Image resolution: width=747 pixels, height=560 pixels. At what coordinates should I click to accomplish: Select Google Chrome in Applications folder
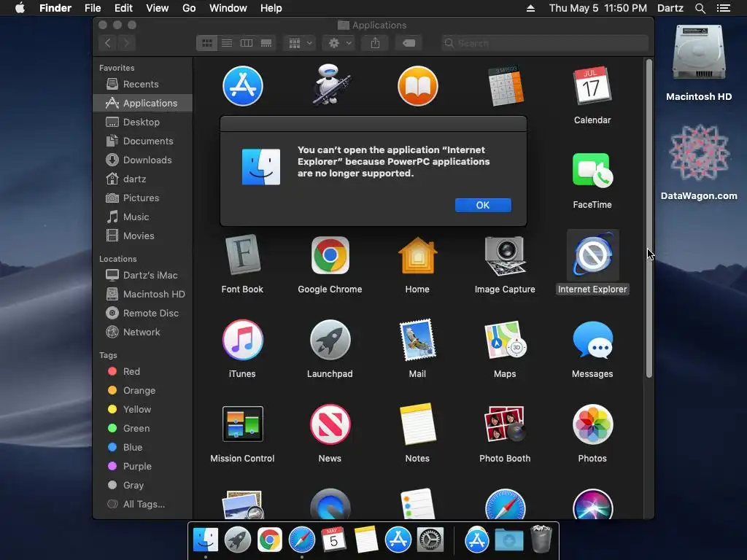coord(330,255)
